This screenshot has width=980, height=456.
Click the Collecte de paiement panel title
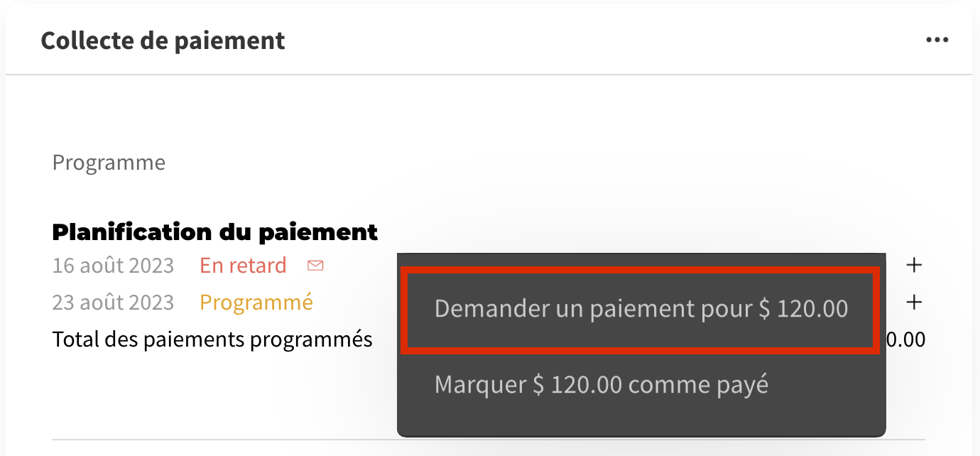point(163,40)
